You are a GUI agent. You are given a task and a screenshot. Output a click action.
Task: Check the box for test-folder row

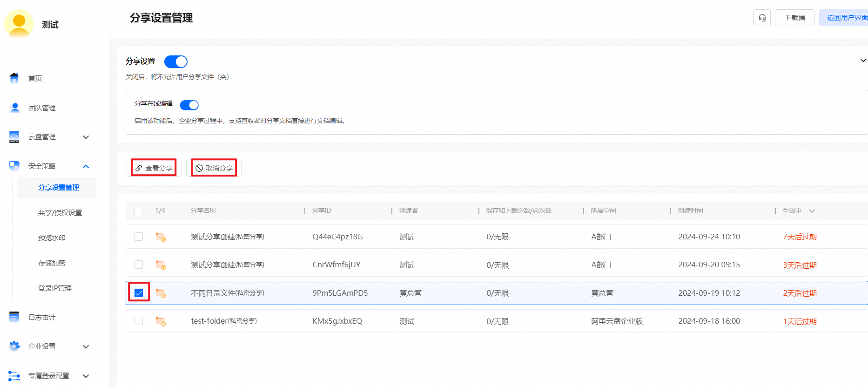[139, 321]
